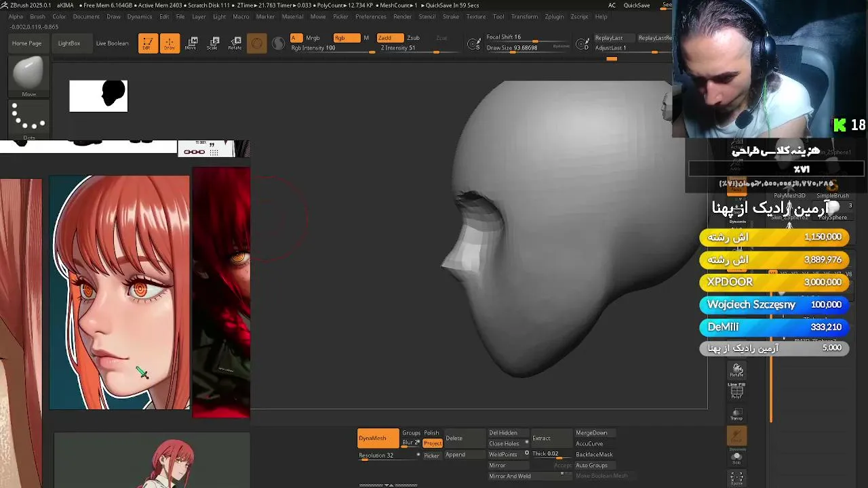868x488 pixels.
Task: Open the Preferences menu
Action: 371,16
